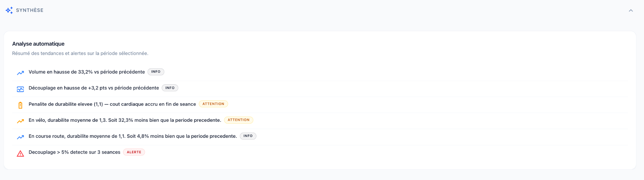Click the SYNTHÈSE section title

pyautogui.click(x=30, y=10)
